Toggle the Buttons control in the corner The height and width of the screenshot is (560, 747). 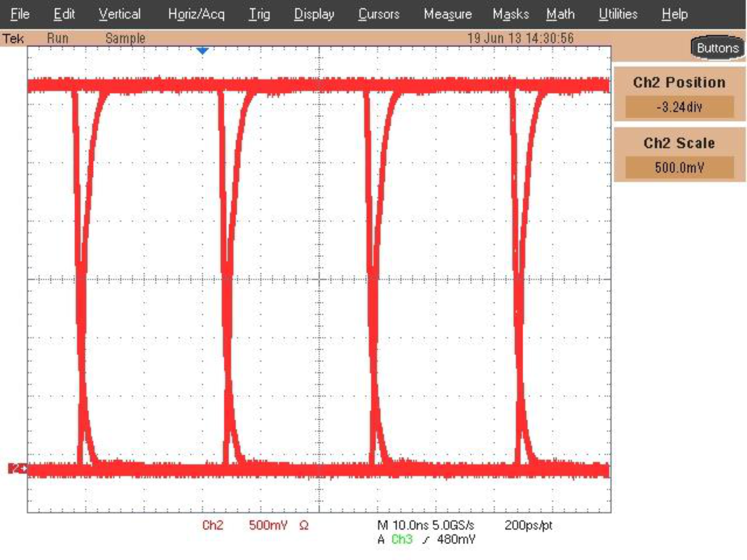[x=718, y=48]
